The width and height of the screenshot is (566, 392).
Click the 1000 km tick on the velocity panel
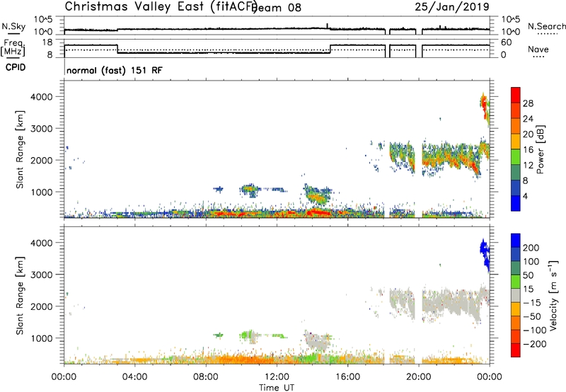[42, 338]
